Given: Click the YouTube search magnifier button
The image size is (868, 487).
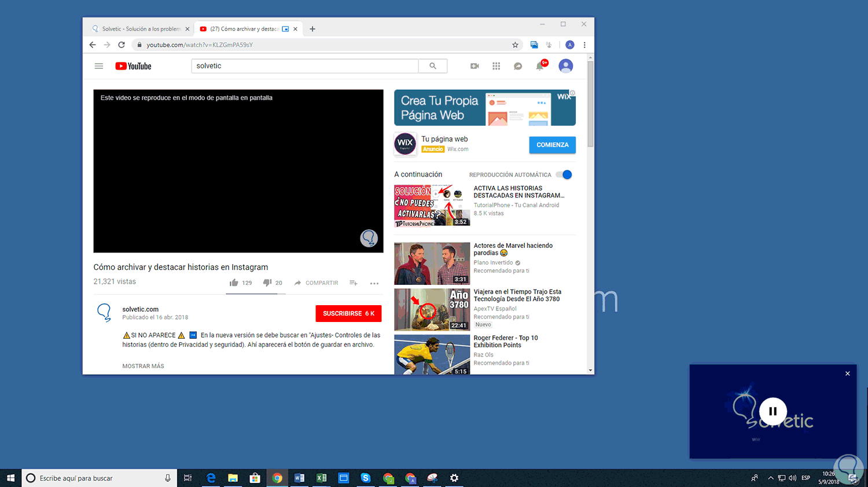Looking at the screenshot, I should [x=433, y=66].
